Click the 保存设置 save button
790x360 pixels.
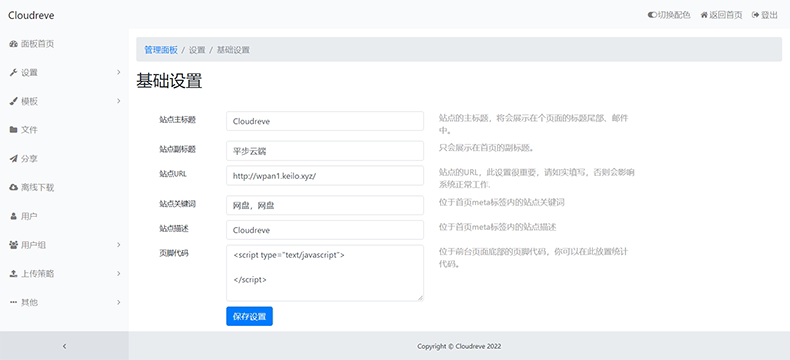249,316
